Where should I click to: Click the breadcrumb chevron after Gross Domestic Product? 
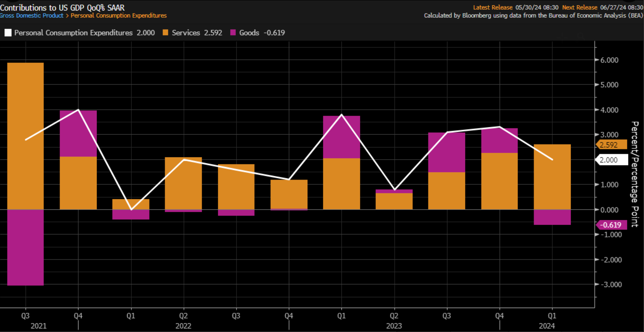coord(67,16)
